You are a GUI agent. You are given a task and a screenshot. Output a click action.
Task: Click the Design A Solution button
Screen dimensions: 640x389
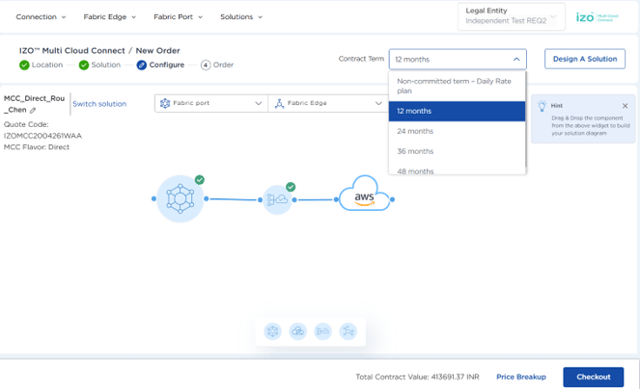pyautogui.click(x=584, y=59)
